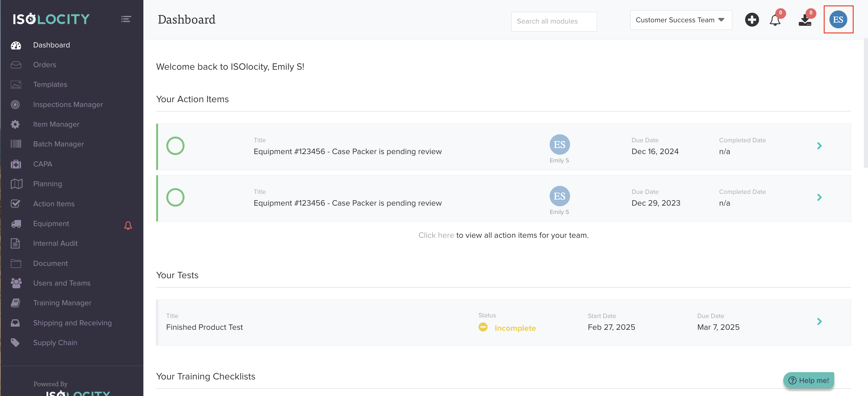Open the notifications bell in header

[775, 21]
